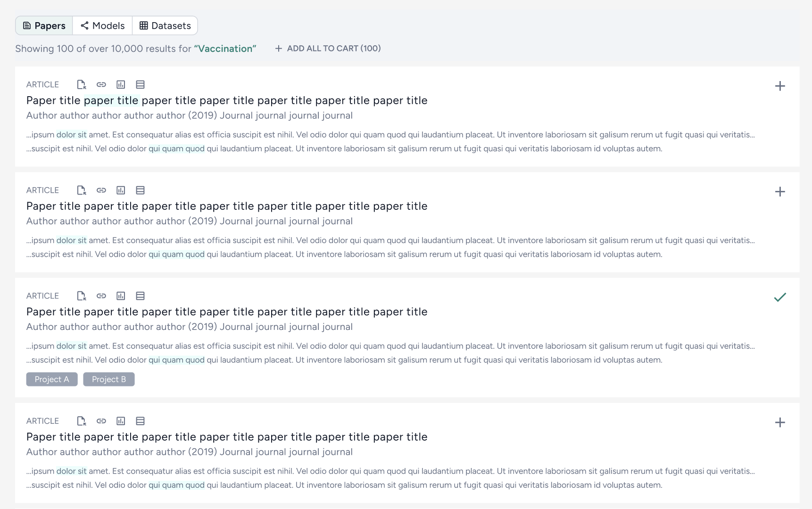Open the second article's paper title

[227, 206]
